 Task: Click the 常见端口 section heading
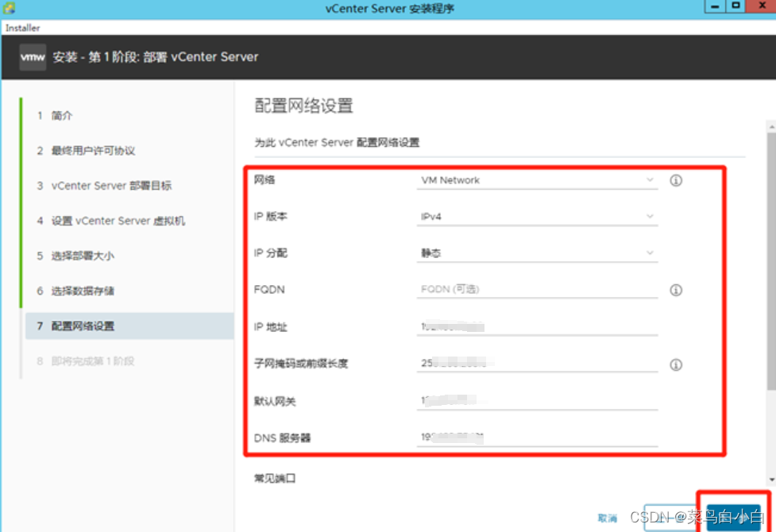coord(275,479)
